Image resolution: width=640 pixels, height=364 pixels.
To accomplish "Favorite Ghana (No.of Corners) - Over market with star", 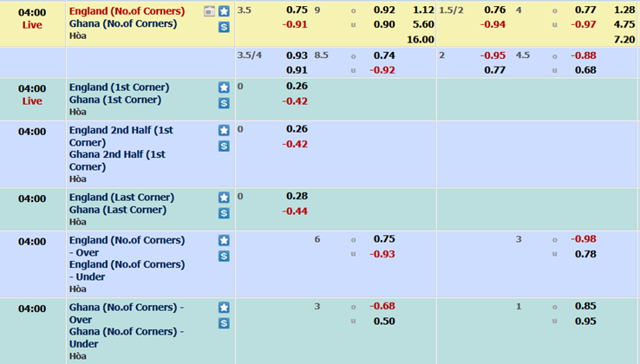I will point(224,308).
